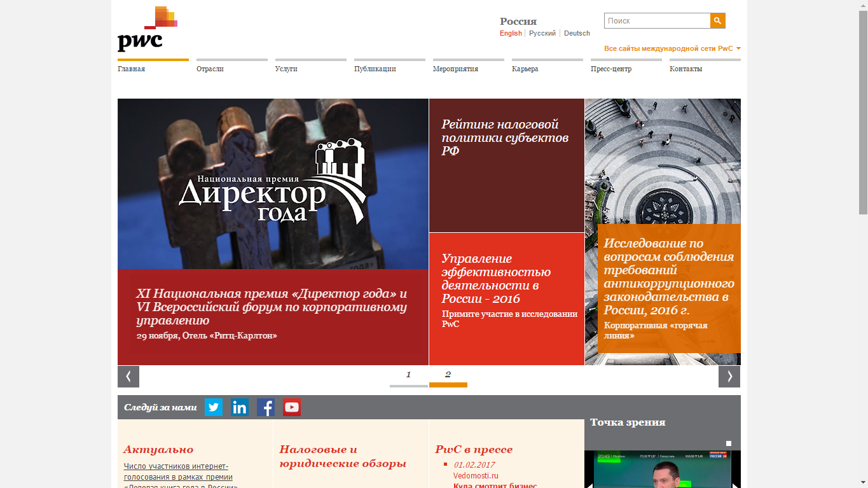Advance to next carousel slide arrow
Viewport: 868px width, 488px height.
(729, 377)
